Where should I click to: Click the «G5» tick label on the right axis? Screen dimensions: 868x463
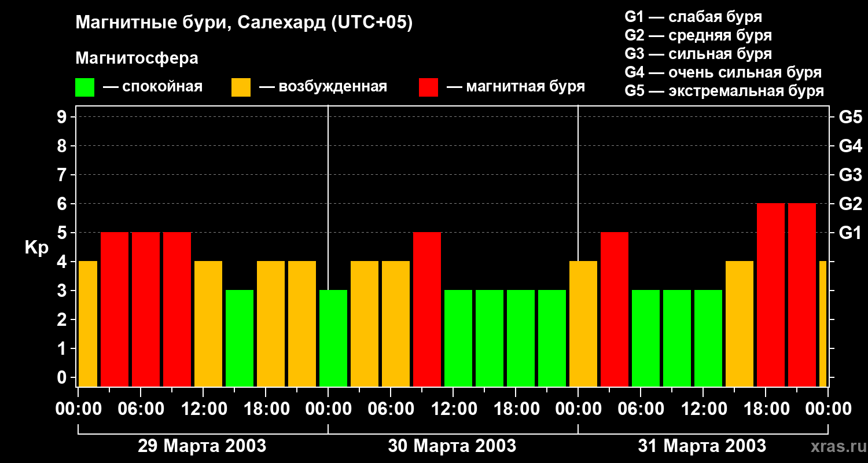[851, 117]
